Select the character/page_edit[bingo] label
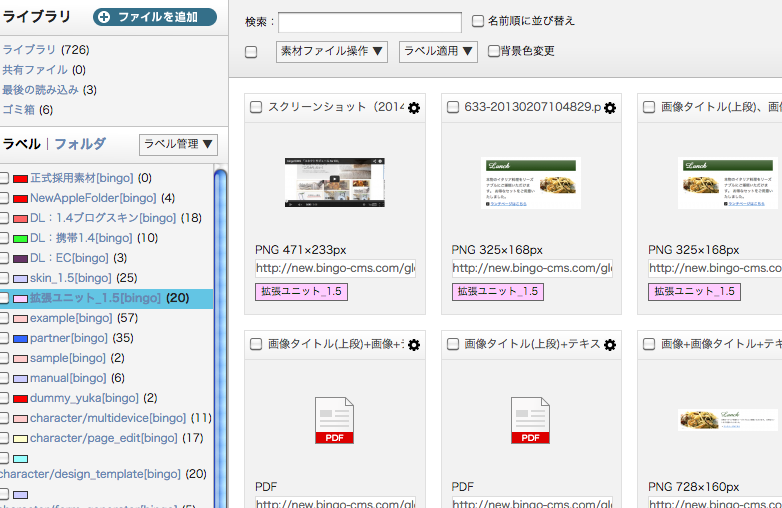The image size is (782, 508). [104, 438]
